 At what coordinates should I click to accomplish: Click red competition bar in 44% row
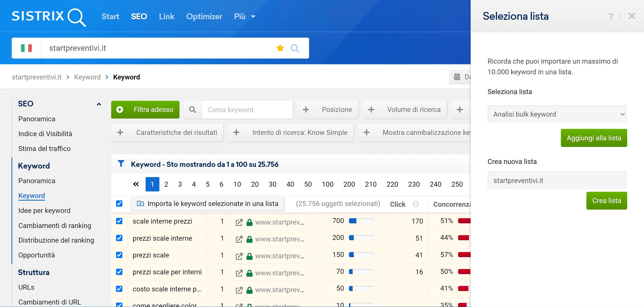pyautogui.click(x=464, y=238)
